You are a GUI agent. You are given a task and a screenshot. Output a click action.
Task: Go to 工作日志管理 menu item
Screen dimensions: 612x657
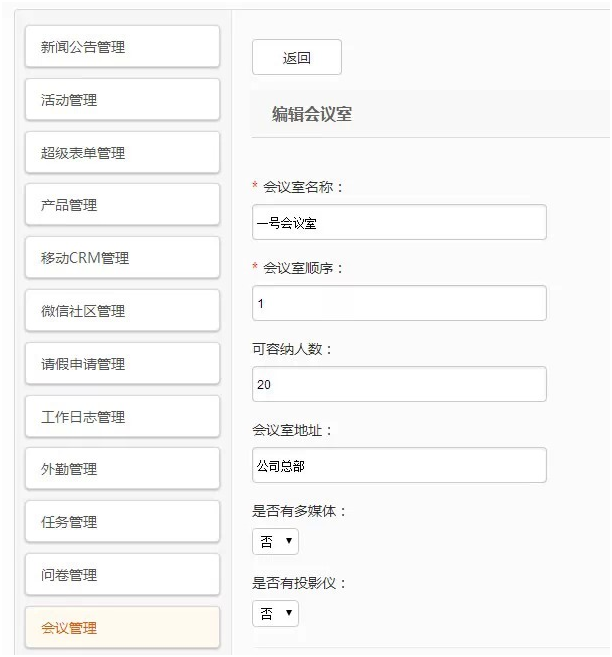122,416
